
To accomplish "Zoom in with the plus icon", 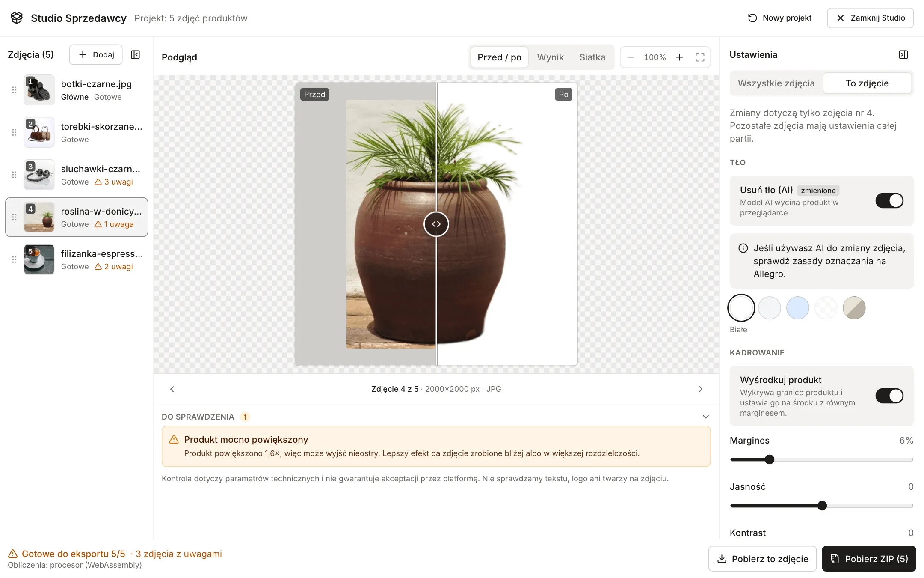I will (x=679, y=57).
